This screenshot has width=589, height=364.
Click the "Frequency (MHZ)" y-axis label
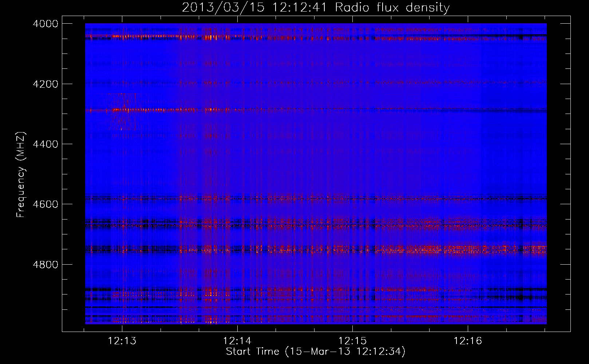[x=21, y=175]
